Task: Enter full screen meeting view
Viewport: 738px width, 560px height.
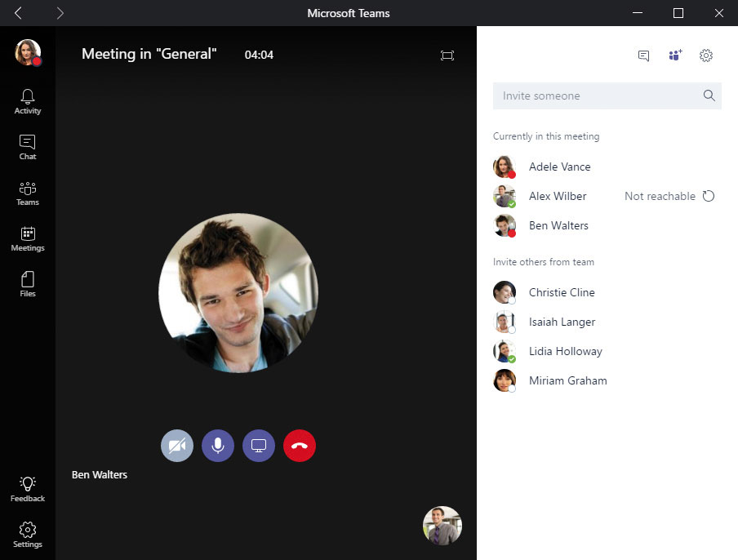Action: coord(447,56)
